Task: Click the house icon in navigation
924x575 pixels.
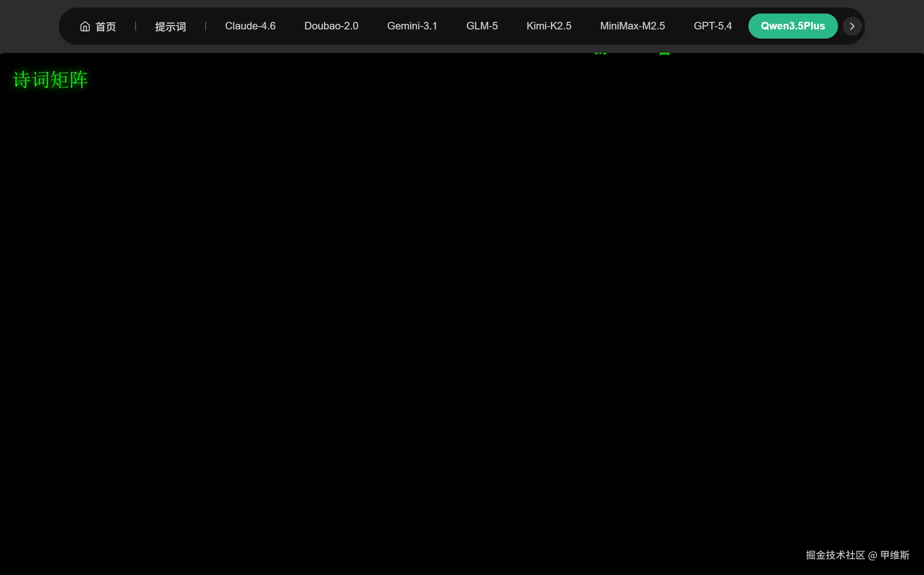Action: pos(85,26)
